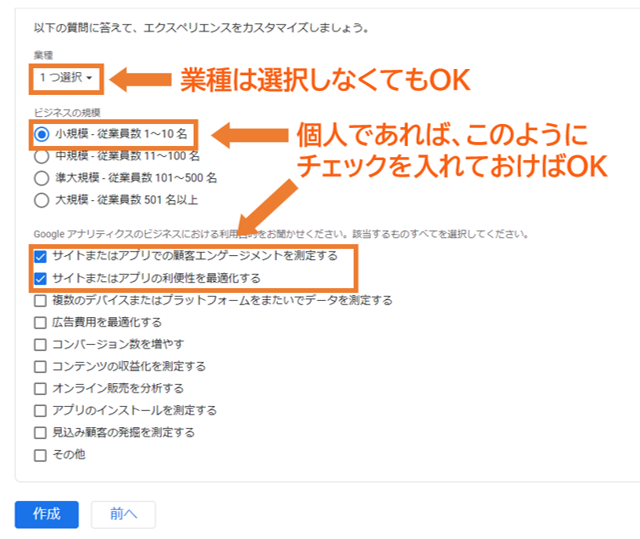Enable 複数のデバイスまたはプラットフォーム checkbox
The image size is (640, 539).
pos(40,300)
